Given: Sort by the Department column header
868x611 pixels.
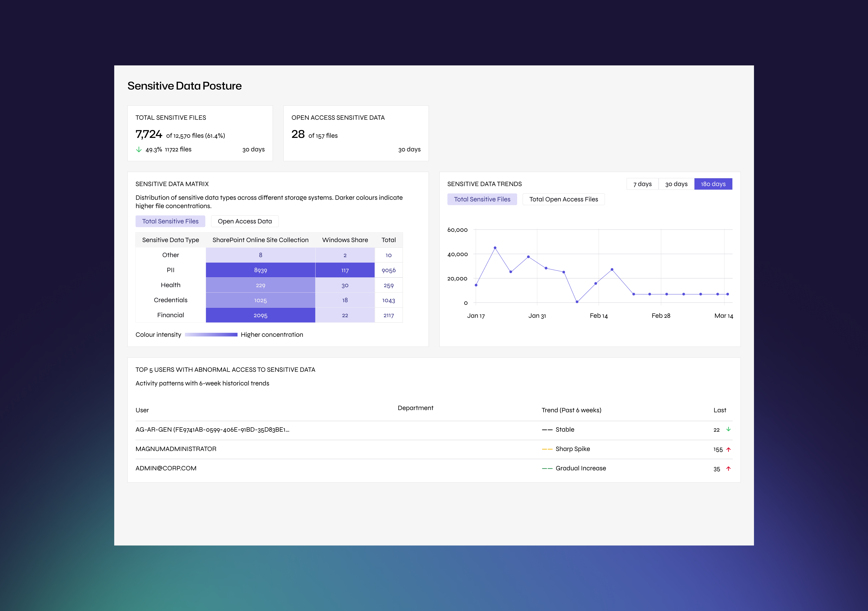Looking at the screenshot, I should tap(416, 408).
